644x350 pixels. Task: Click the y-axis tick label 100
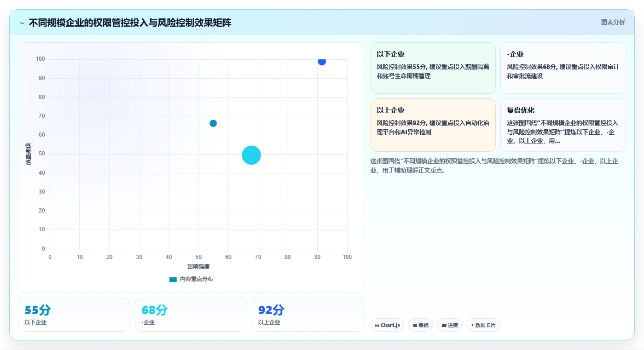pos(41,59)
